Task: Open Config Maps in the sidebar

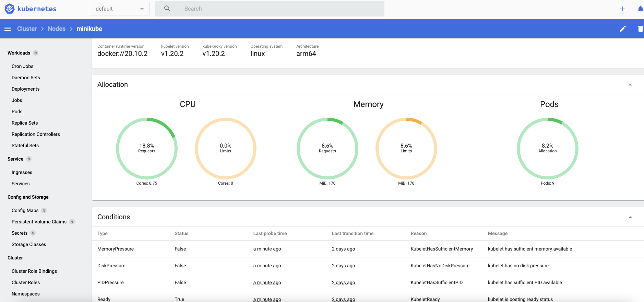Action: pyautogui.click(x=25, y=210)
